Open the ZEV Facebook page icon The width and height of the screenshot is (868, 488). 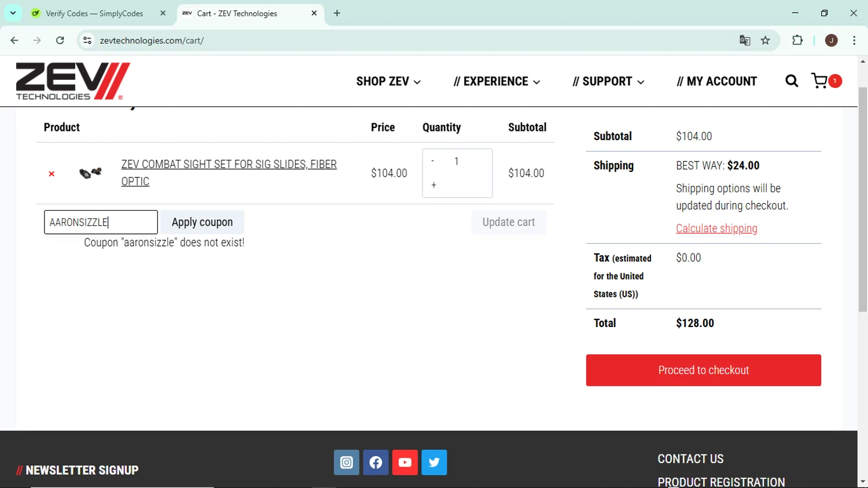376,463
